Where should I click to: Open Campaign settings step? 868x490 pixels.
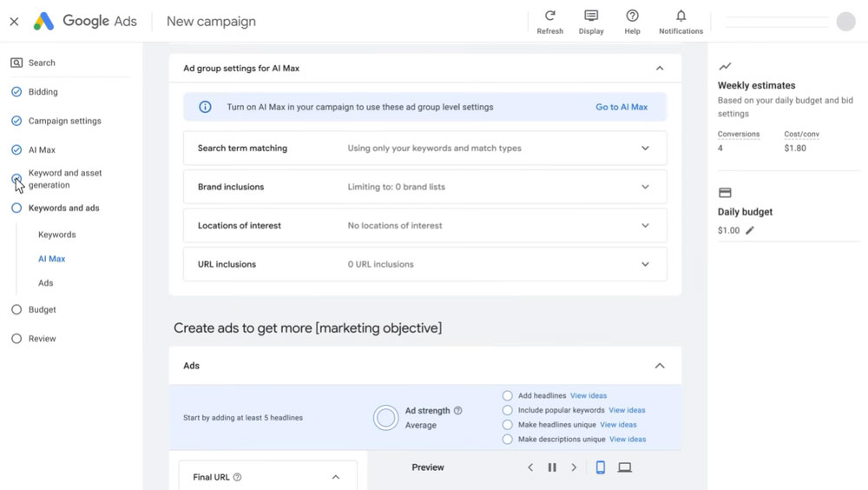(65, 120)
